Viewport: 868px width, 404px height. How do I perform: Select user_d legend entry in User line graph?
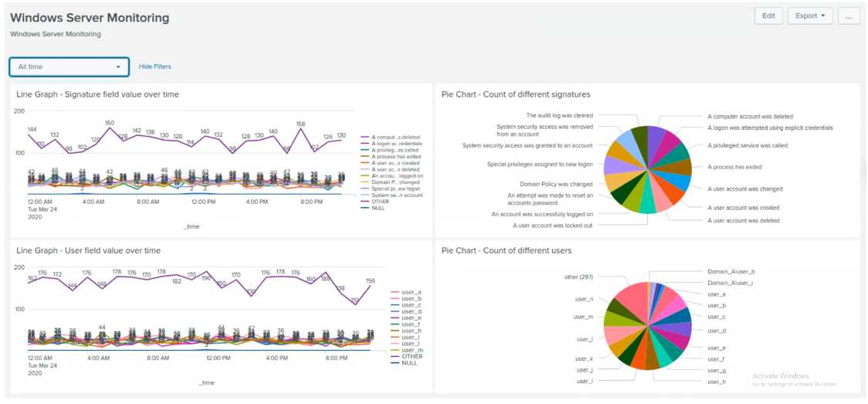[x=405, y=311]
